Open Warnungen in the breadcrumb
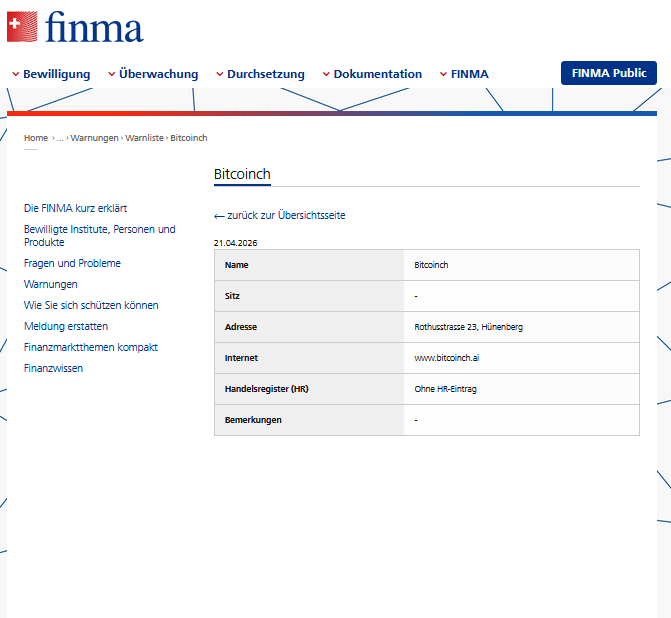 94,138
